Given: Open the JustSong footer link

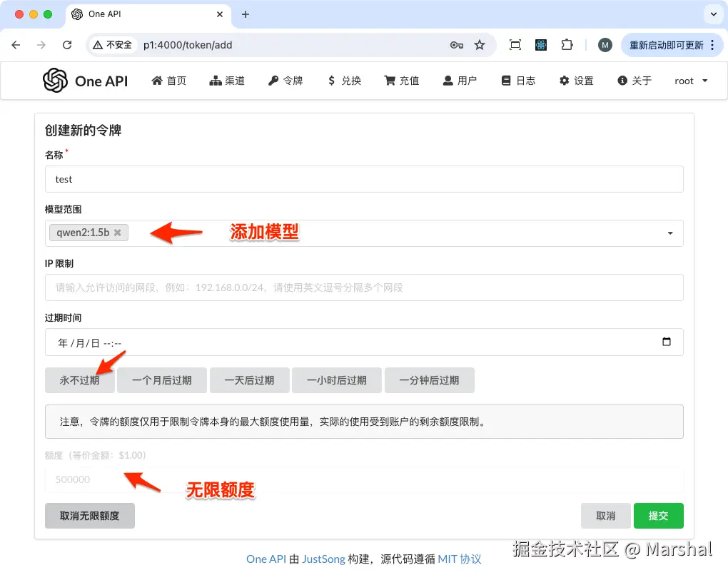Looking at the screenshot, I should click(323, 559).
